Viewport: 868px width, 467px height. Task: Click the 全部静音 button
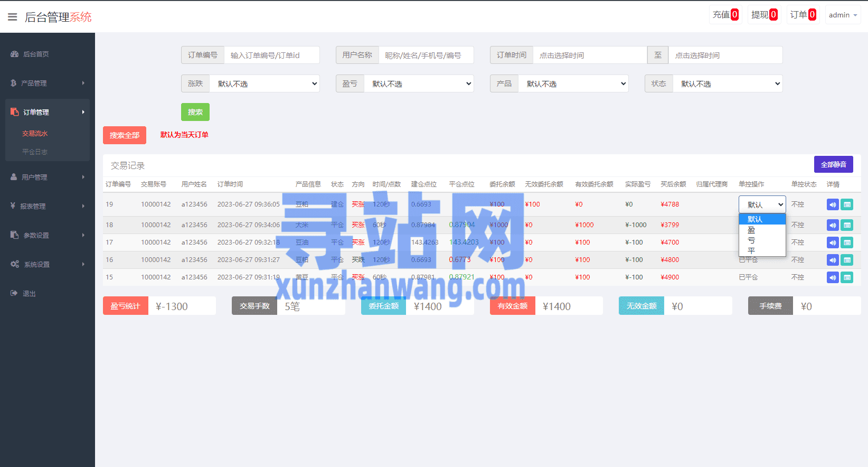pyautogui.click(x=833, y=164)
